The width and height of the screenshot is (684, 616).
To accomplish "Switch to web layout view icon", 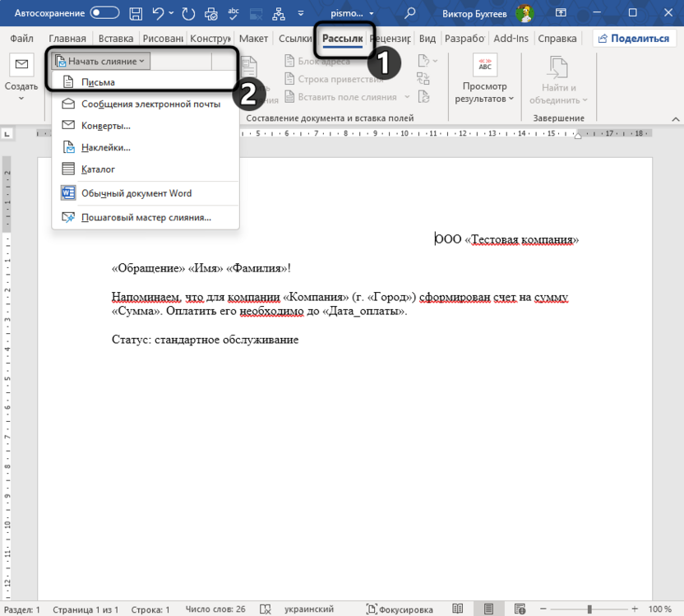I will click(x=520, y=609).
